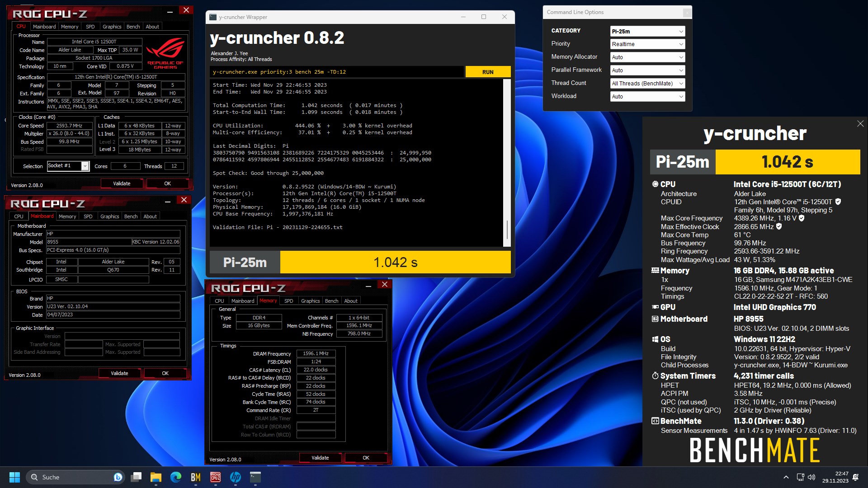Open the Priority dropdown set to Realtime
Viewport: 868px width, 488px height.
tap(647, 44)
